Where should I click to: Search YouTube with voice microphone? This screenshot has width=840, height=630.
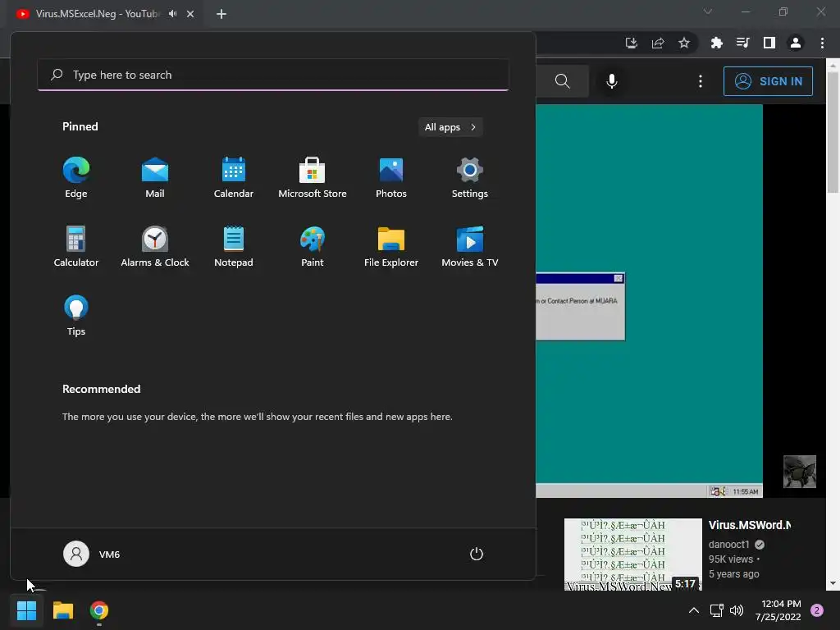pos(612,81)
